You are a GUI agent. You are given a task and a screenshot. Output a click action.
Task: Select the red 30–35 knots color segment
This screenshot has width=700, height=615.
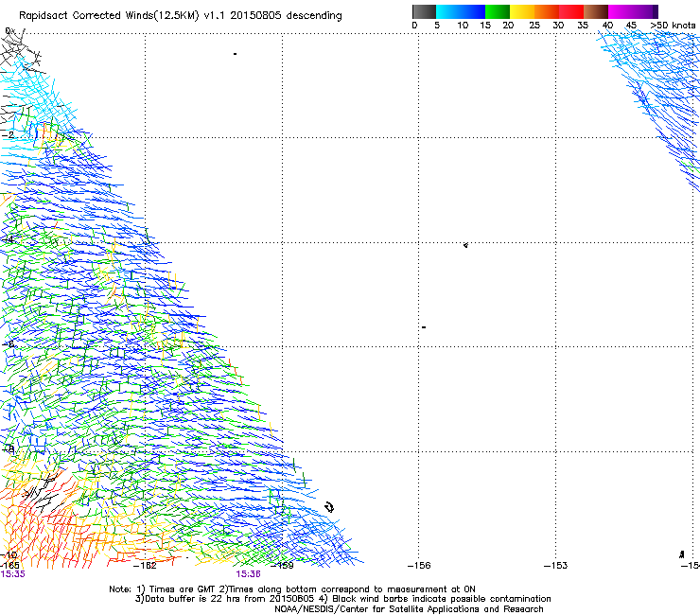571,11
